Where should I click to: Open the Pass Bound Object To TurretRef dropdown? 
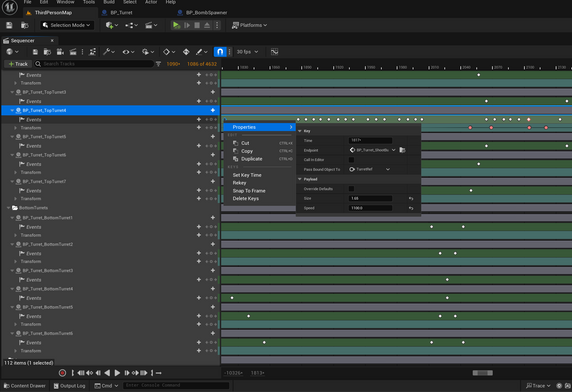tap(370, 169)
